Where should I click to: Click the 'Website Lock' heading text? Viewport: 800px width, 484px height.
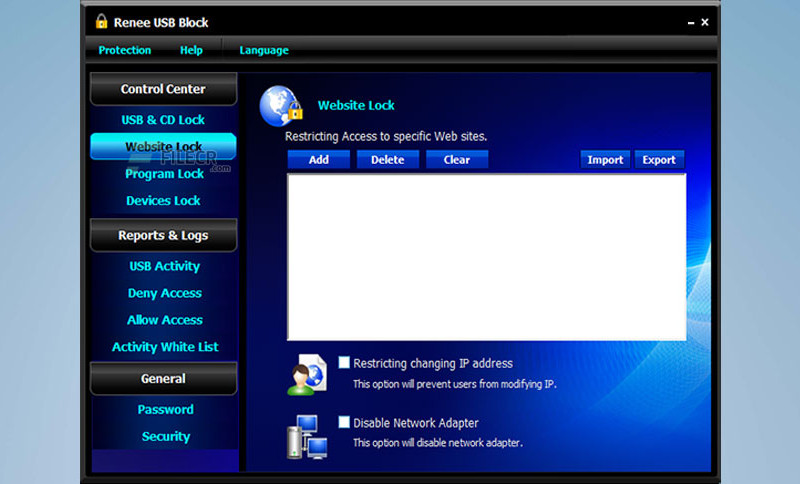[356, 106]
